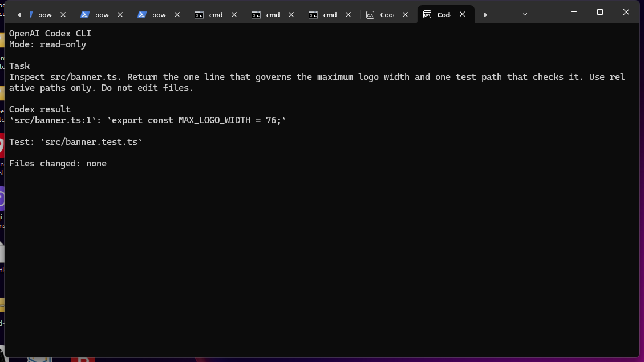The width and height of the screenshot is (644, 362).
Task: Close the active Codex tab
Action: pos(463,14)
